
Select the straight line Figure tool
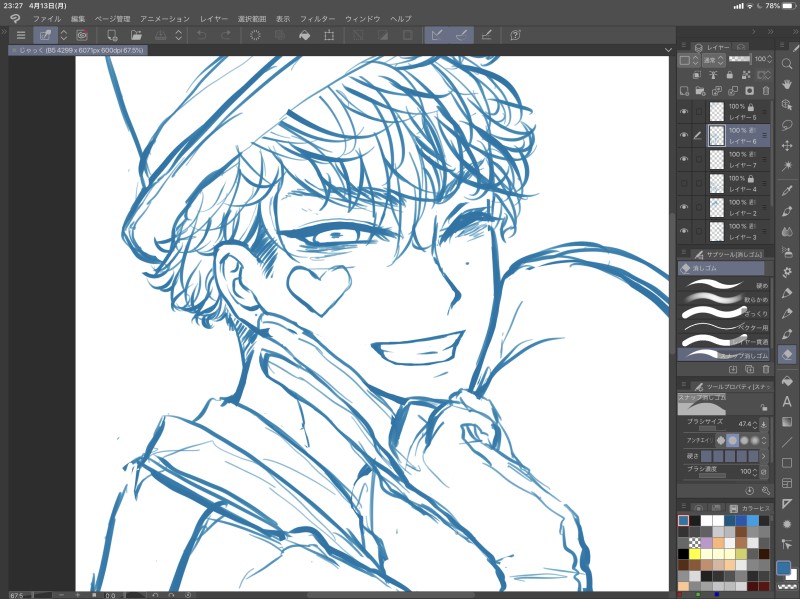tap(787, 442)
